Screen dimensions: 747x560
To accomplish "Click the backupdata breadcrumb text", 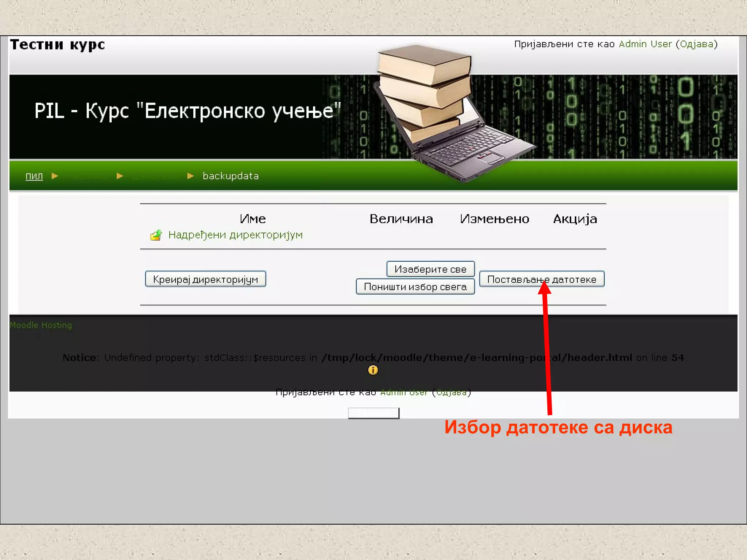I will click(231, 176).
